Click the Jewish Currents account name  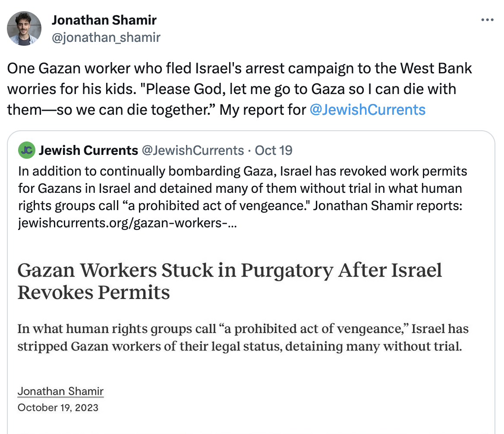point(88,150)
